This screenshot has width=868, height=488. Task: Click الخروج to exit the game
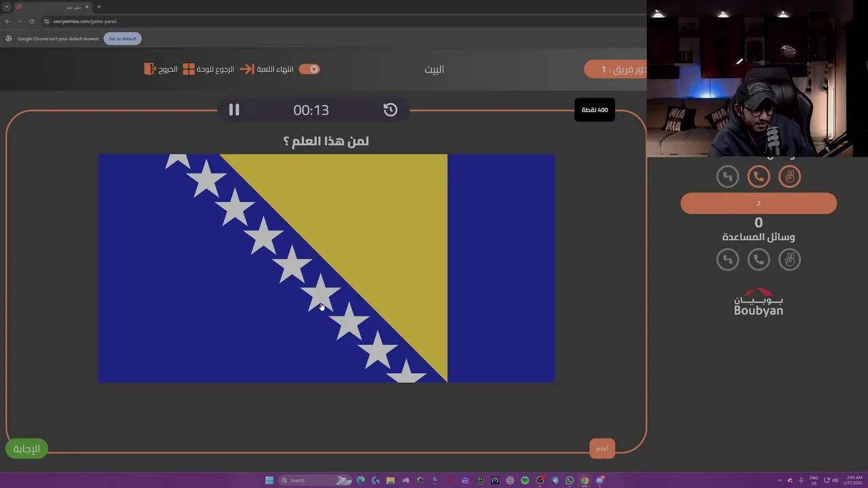[x=161, y=69]
